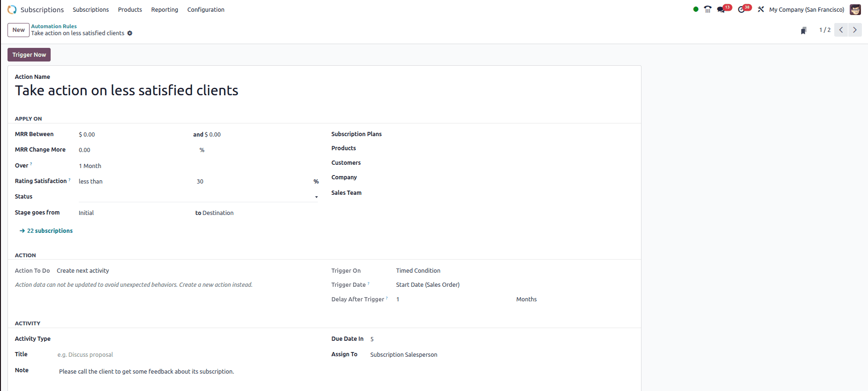The height and width of the screenshot is (391, 868).
Task: Click the activity Title input field
Action: pos(188,355)
